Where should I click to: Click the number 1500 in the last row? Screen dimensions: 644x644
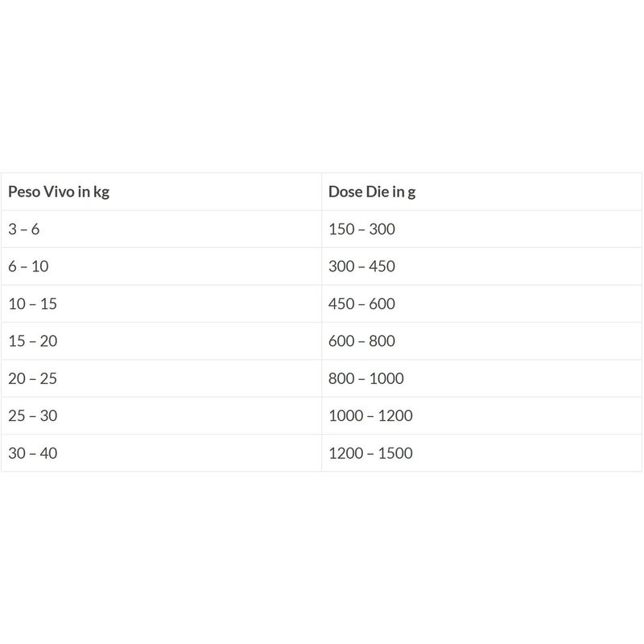pos(394,453)
